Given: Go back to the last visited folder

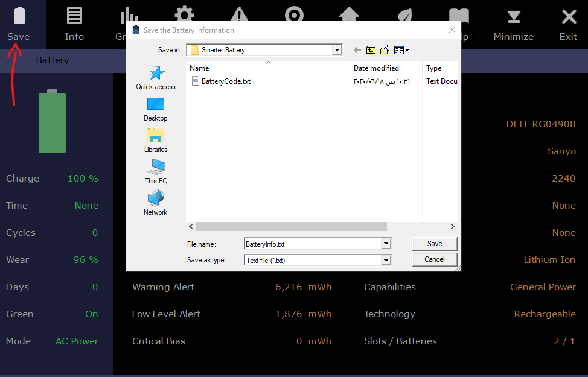Looking at the screenshot, I should click(357, 50).
